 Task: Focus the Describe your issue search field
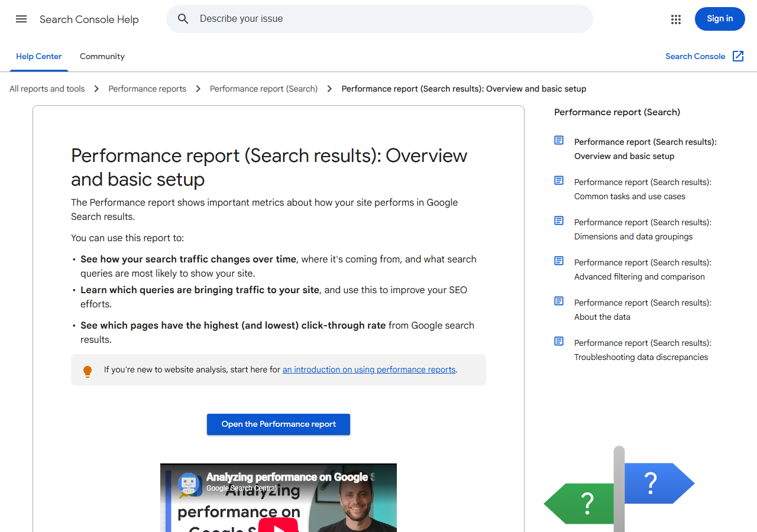[380, 19]
